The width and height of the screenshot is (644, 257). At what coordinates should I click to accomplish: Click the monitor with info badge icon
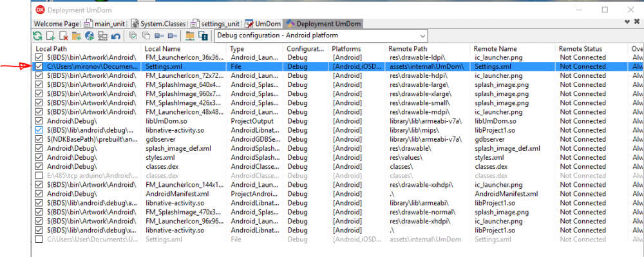203,36
